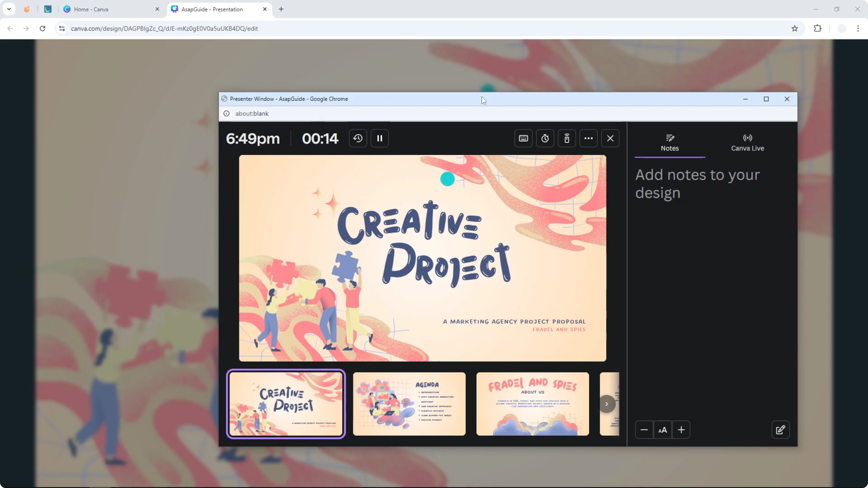868x488 pixels.
Task: Select the Agenda slide thumbnail
Action: coord(409,404)
